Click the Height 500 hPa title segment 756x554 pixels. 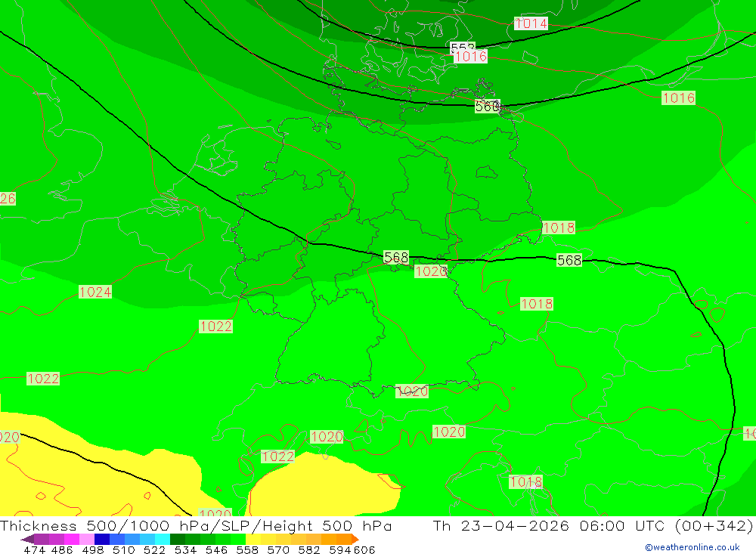[327, 525]
